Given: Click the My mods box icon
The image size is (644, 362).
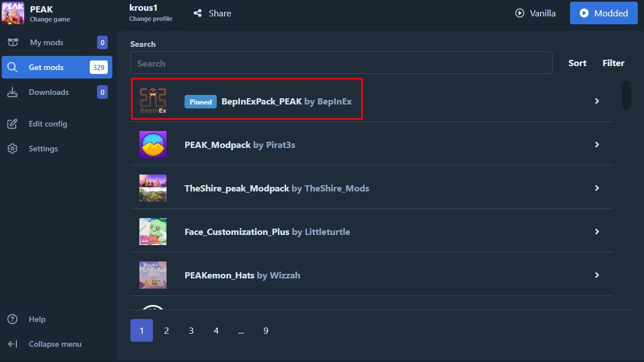Looking at the screenshot, I should [x=13, y=42].
